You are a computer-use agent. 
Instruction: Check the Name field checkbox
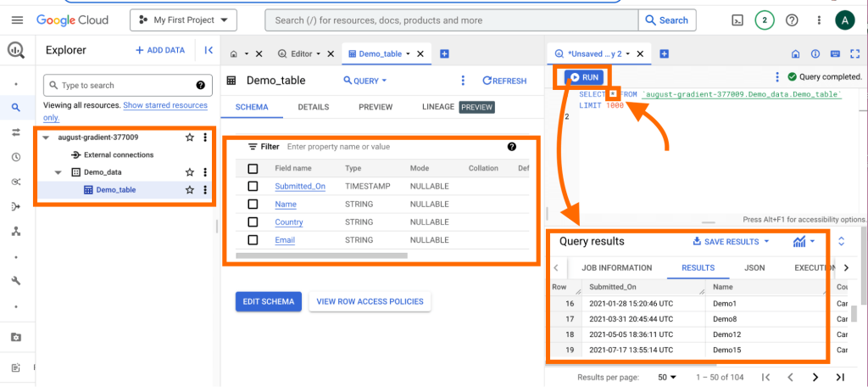tap(253, 204)
